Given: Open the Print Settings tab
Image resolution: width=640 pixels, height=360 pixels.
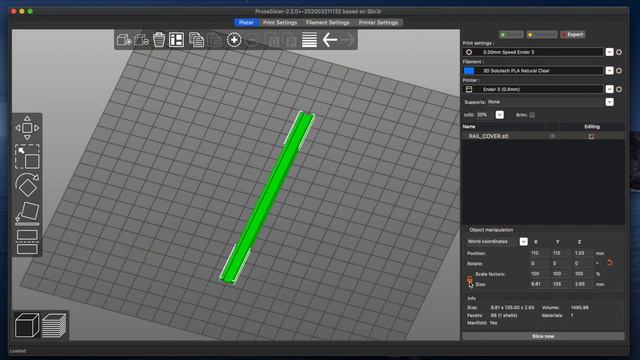Looking at the screenshot, I should pyautogui.click(x=280, y=22).
